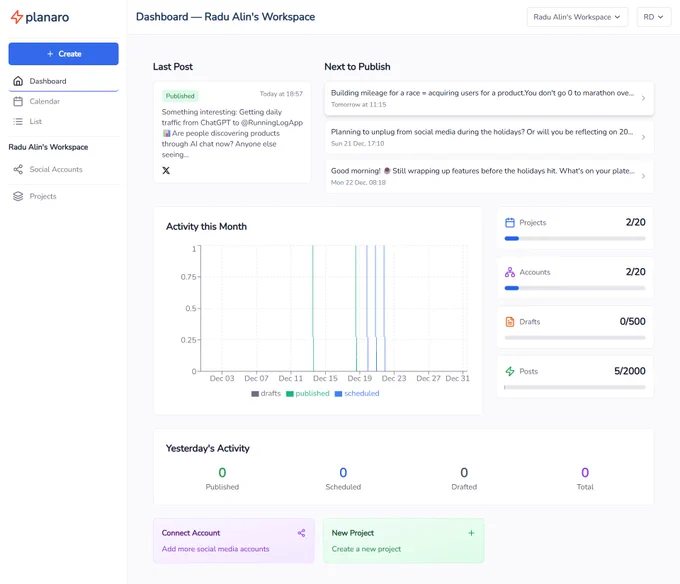Click the chevron on the 'Good morning!' post
Screen dimensions: 680x584
[x=644, y=176]
